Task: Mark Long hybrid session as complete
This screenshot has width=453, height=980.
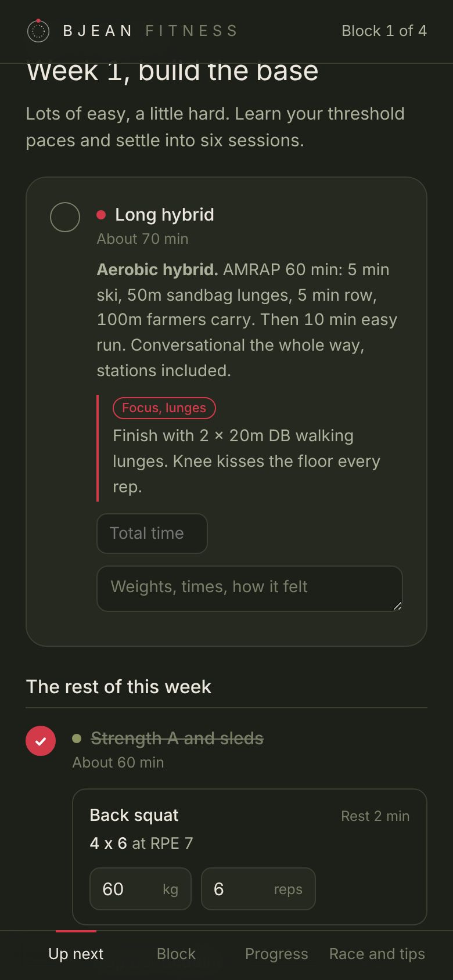Action: pos(65,217)
